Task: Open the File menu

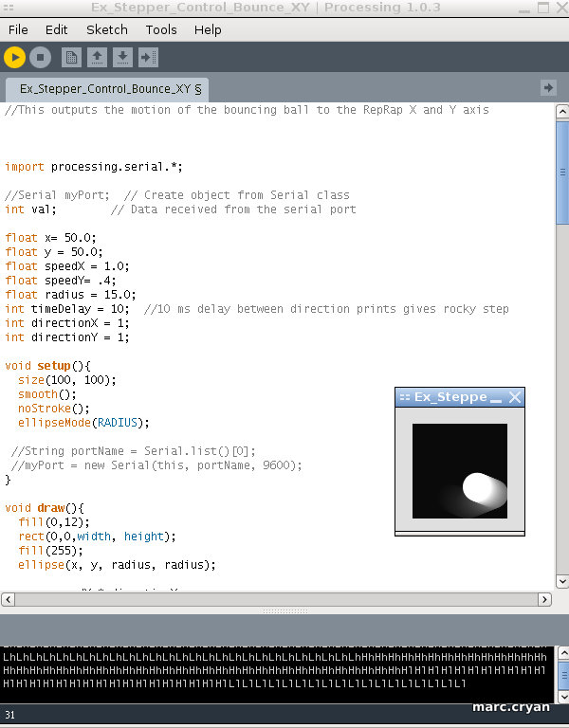Action: pos(18,29)
